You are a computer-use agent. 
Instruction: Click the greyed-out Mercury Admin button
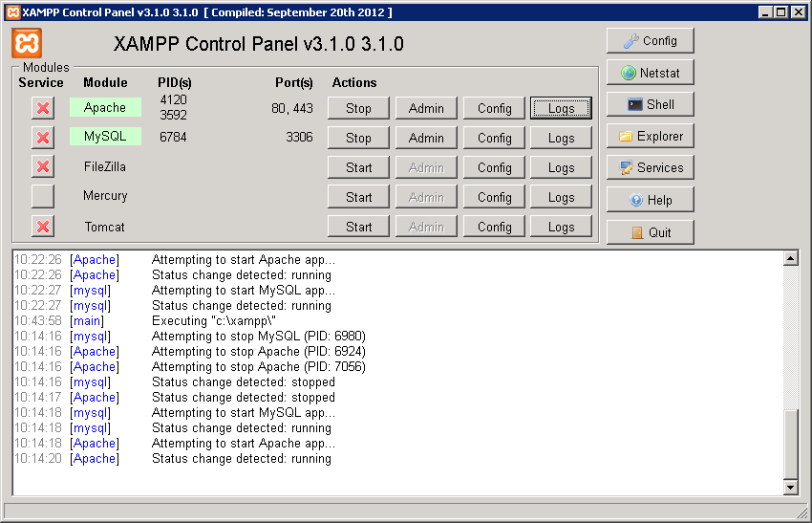click(x=426, y=197)
